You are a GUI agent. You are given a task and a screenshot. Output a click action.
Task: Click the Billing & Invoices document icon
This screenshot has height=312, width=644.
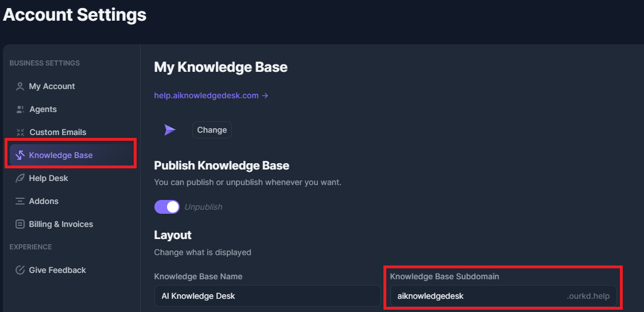pos(20,225)
